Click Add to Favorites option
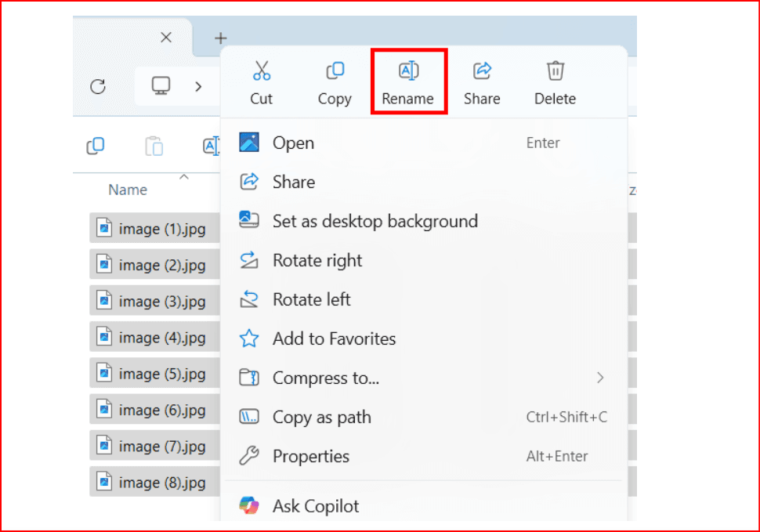Image resolution: width=760 pixels, height=532 pixels. click(334, 338)
